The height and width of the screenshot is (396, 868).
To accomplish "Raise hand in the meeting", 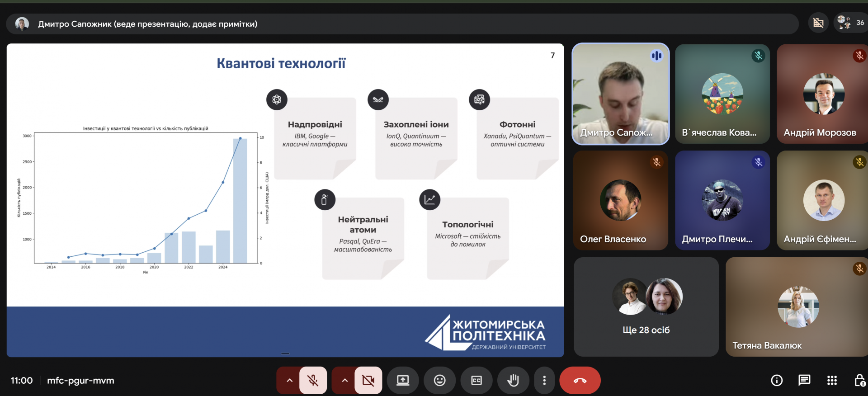I will coord(513,380).
